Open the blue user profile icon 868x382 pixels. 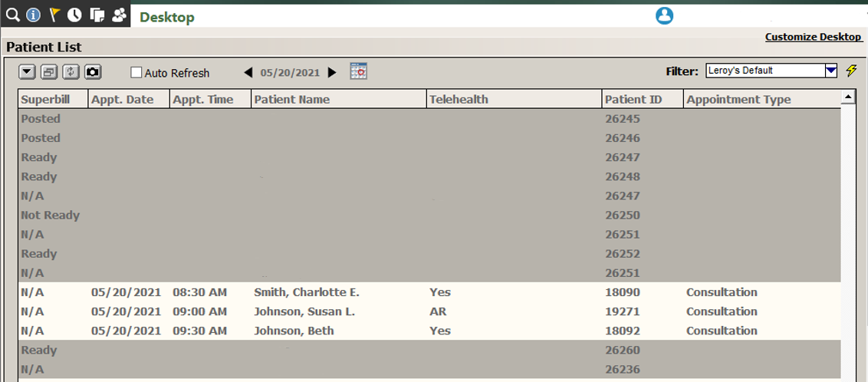664,15
